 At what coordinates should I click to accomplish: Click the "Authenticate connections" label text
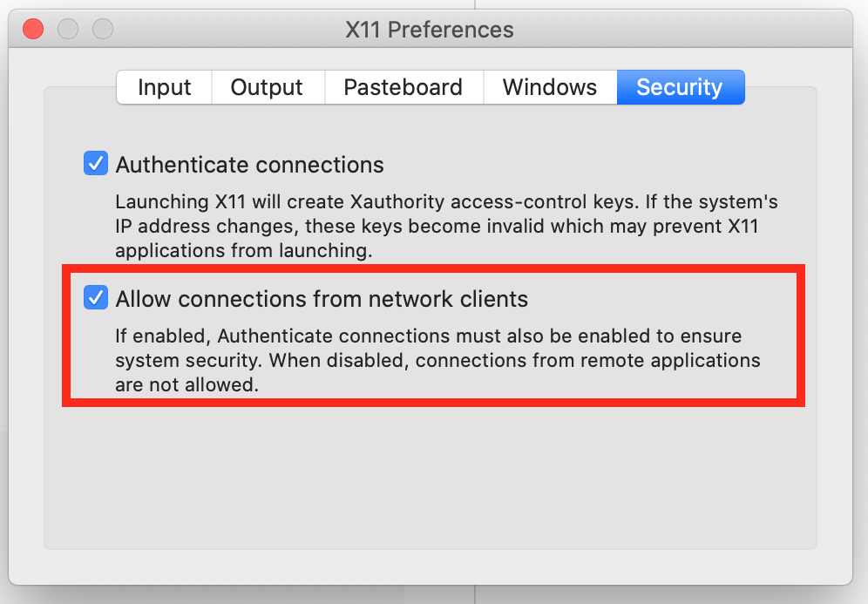click(249, 165)
